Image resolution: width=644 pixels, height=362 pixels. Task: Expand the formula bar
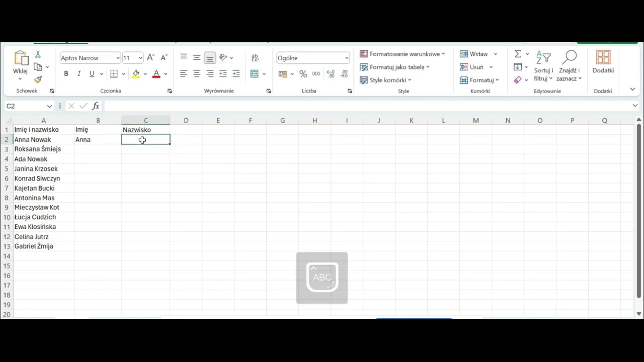point(635,106)
